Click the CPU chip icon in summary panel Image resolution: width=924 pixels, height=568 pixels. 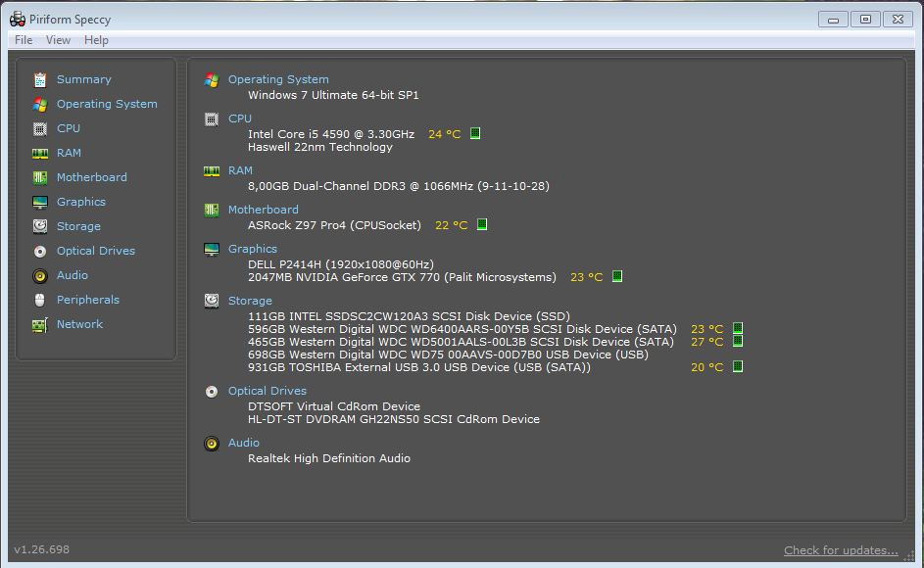tap(212, 119)
